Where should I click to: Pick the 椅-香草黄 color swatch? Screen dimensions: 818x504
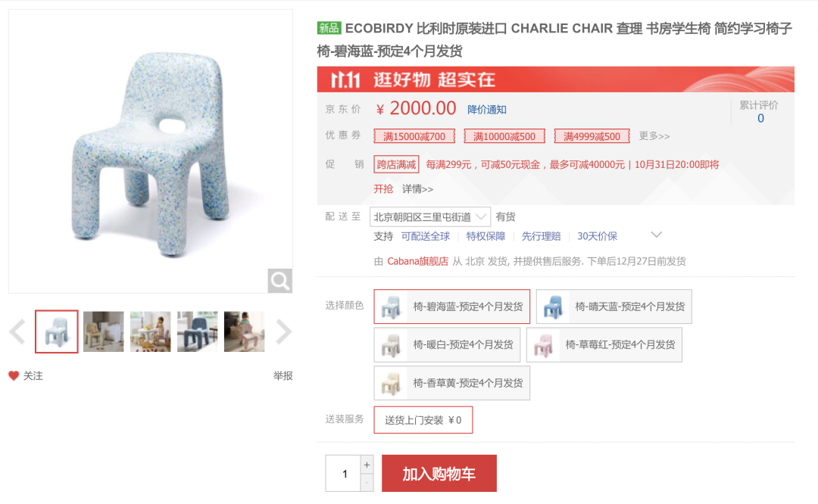pyautogui.click(x=451, y=383)
